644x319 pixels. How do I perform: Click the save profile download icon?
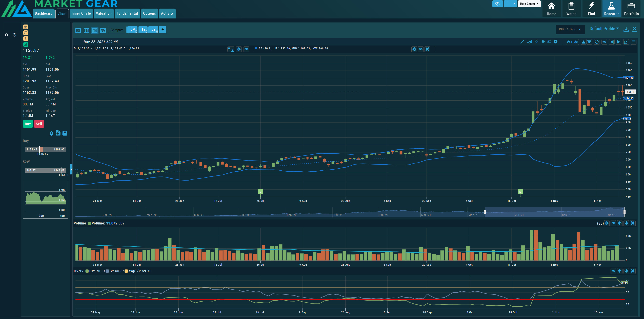(x=626, y=29)
